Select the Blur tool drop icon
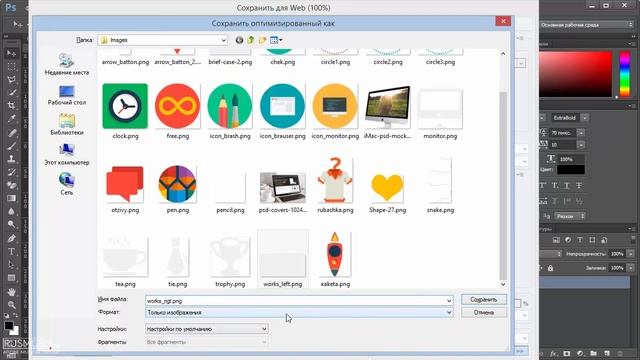Image resolution: width=640 pixels, height=360 pixels. pyautogui.click(x=11, y=211)
